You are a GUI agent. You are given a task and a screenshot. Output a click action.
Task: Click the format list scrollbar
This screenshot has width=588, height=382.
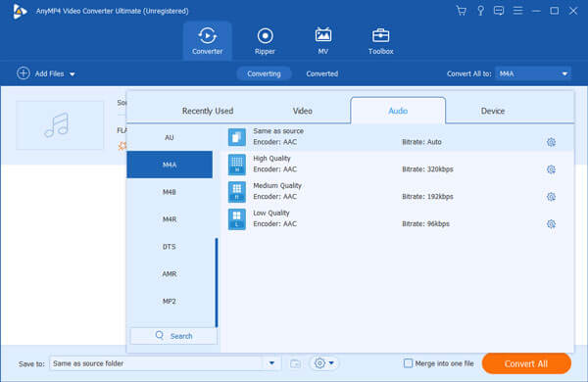(217, 283)
